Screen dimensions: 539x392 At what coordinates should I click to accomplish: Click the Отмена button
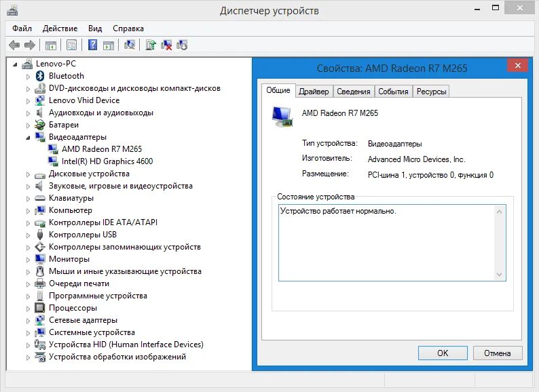(498, 353)
